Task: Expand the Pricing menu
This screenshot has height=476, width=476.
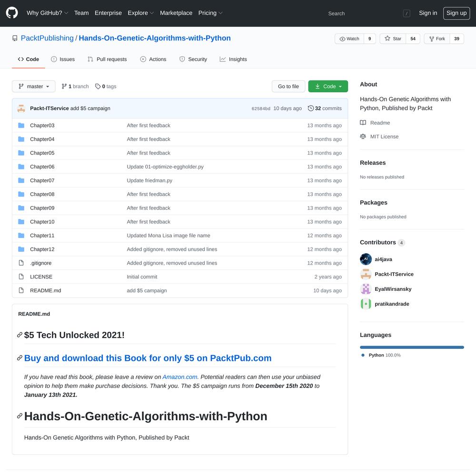Action: pyautogui.click(x=210, y=13)
